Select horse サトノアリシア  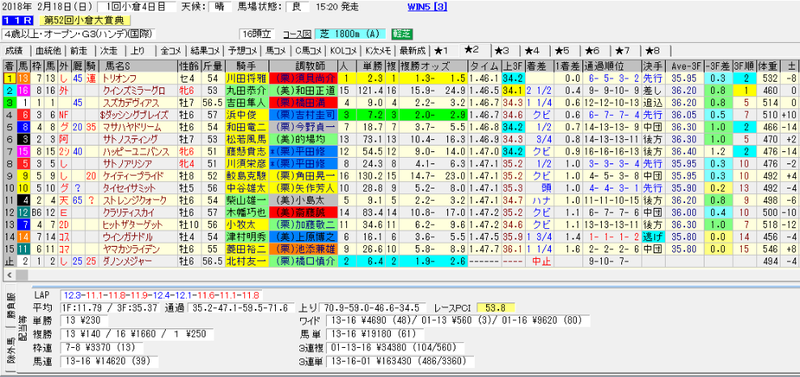point(127,163)
